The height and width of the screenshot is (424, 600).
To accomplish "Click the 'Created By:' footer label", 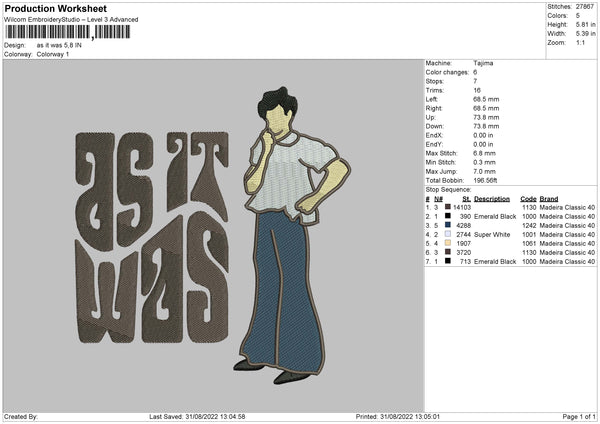I will coord(21,416).
